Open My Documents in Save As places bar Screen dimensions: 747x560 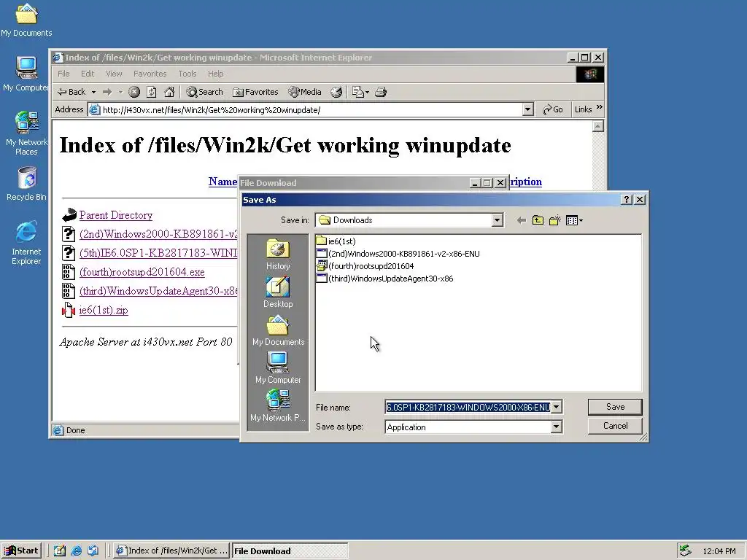278,331
